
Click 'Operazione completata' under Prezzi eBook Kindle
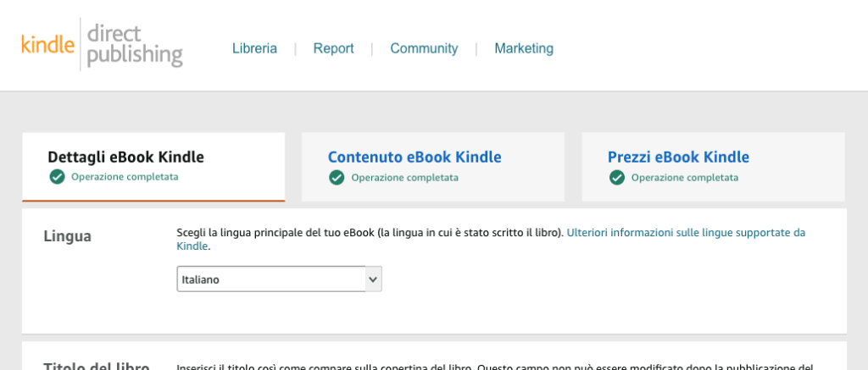(x=685, y=178)
